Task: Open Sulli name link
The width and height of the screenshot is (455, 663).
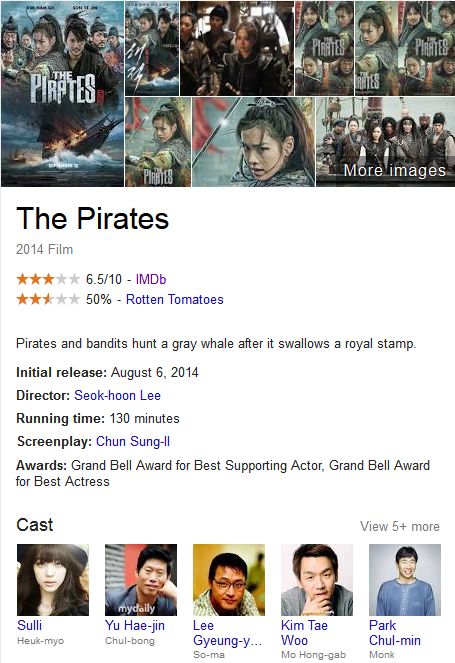Action: tap(30, 625)
